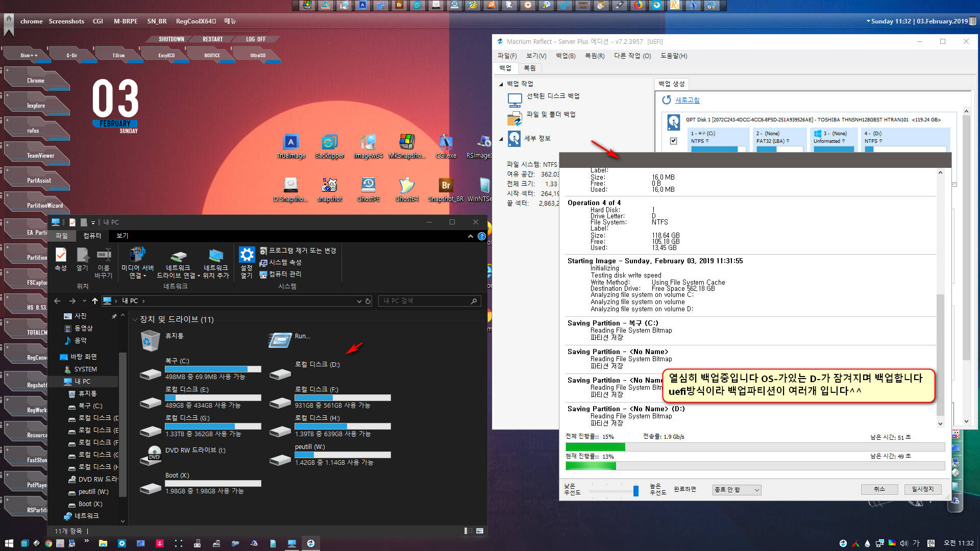Image resolution: width=980 pixels, height=551 pixels.
Task: Click the RESTART button
Action: point(212,39)
